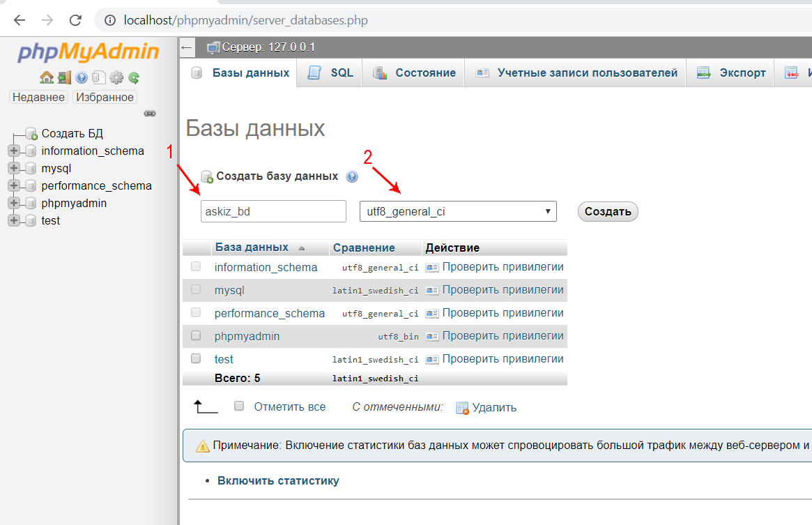Click the home icon in phpMyAdmin sidebar
Screen dimensions: 812x525
pyautogui.click(x=46, y=77)
